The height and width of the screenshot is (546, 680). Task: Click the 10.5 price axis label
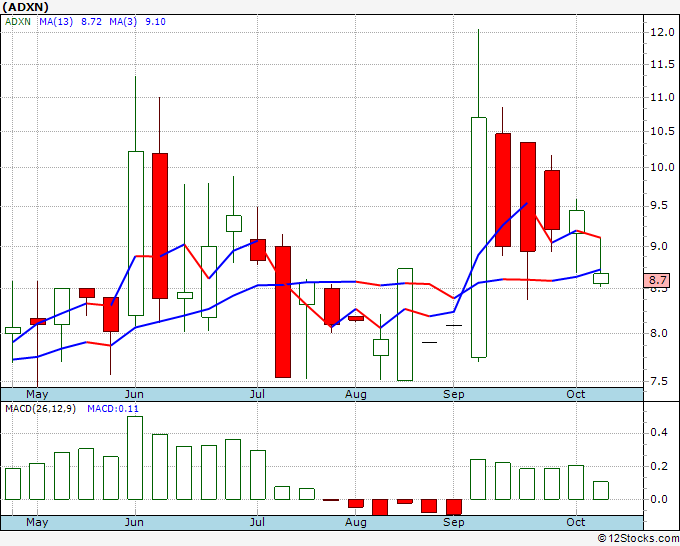662,131
